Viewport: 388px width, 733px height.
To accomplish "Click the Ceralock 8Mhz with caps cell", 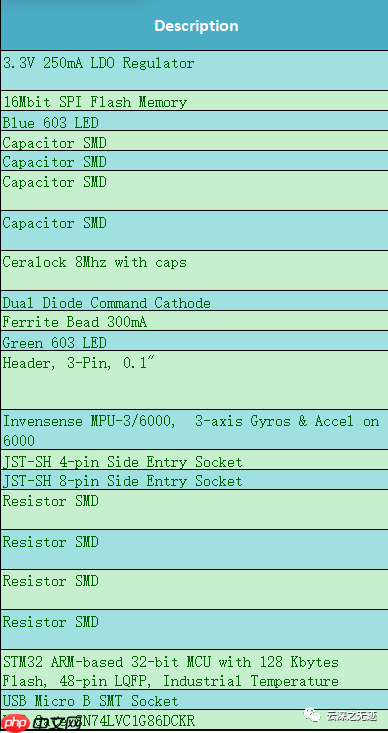I will tap(194, 271).
